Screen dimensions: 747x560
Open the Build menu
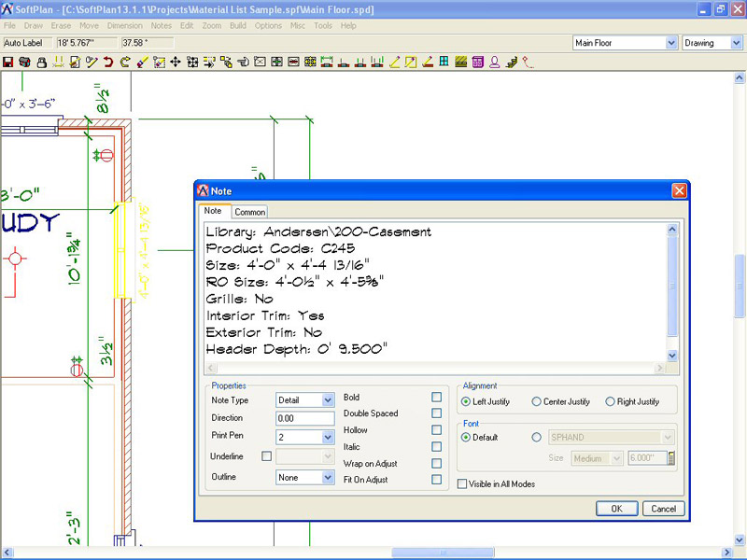(238, 26)
